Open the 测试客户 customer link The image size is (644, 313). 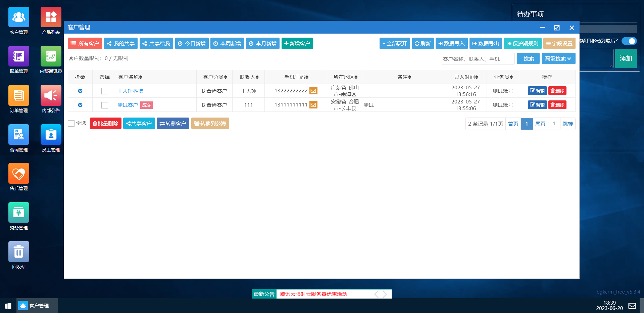[128, 105]
